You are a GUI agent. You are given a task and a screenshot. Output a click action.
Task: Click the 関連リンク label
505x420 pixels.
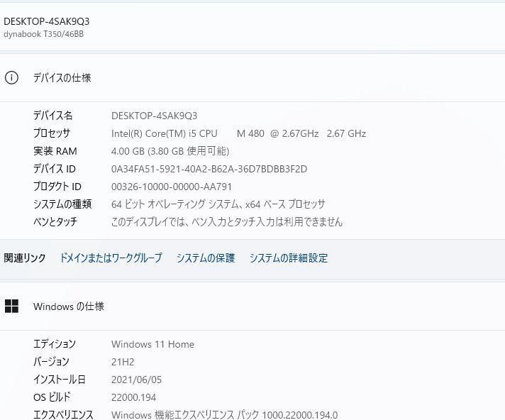click(x=25, y=258)
